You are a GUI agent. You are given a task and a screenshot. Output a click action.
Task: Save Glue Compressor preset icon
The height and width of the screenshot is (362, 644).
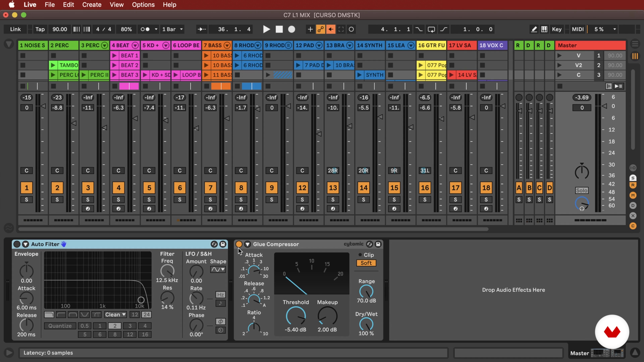click(x=378, y=244)
